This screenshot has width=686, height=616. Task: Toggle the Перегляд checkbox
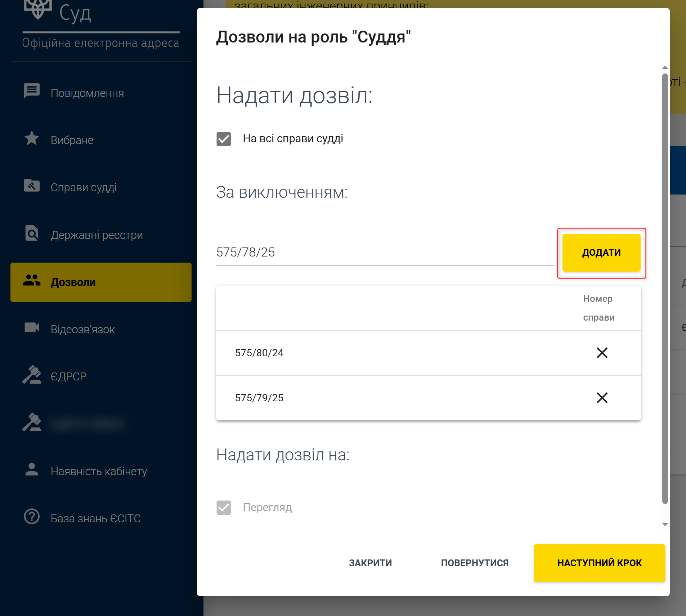(224, 508)
